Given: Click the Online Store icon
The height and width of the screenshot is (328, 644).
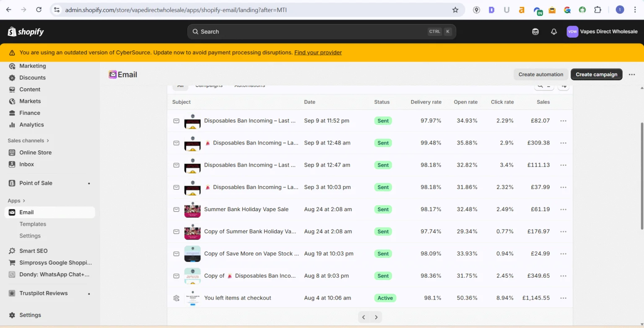Looking at the screenshot, I should point(12,153).
